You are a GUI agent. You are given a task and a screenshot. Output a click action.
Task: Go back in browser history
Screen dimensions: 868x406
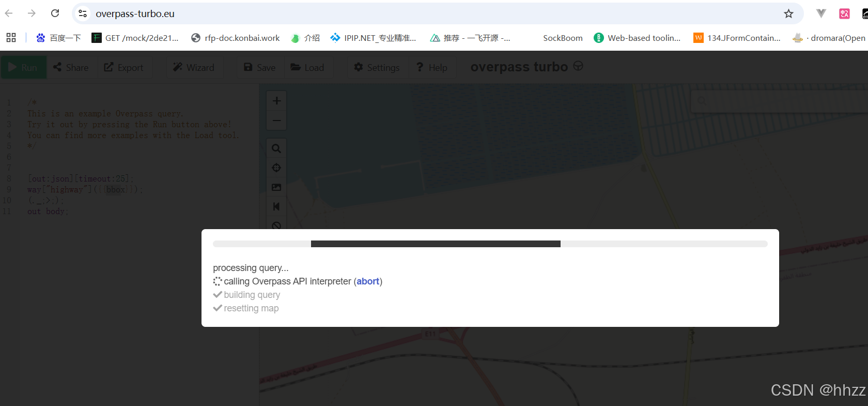[x=9, y=13]
